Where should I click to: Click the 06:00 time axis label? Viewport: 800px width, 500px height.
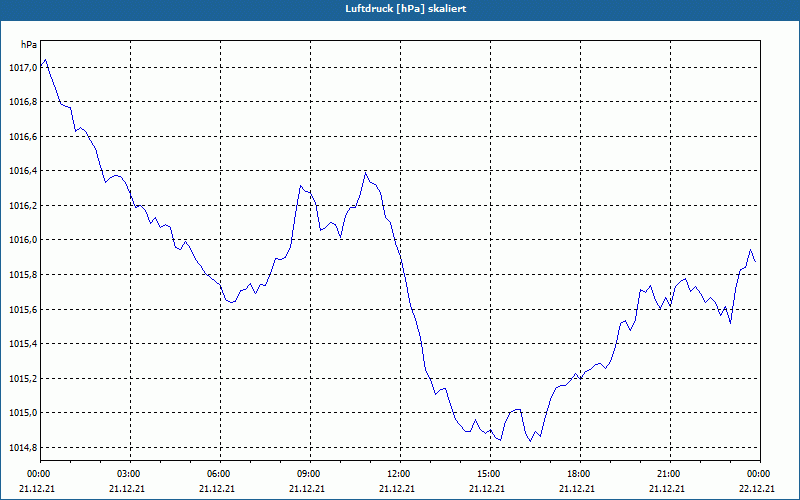[220, 474]
